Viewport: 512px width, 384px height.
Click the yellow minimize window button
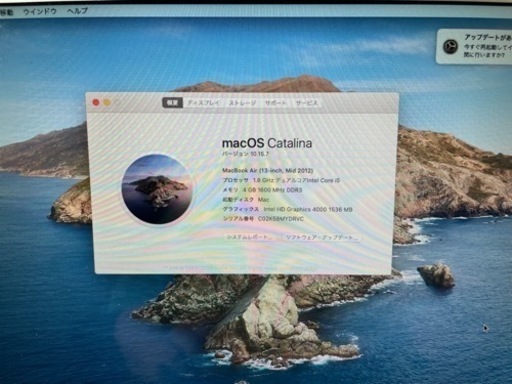[x=107, y=102]
